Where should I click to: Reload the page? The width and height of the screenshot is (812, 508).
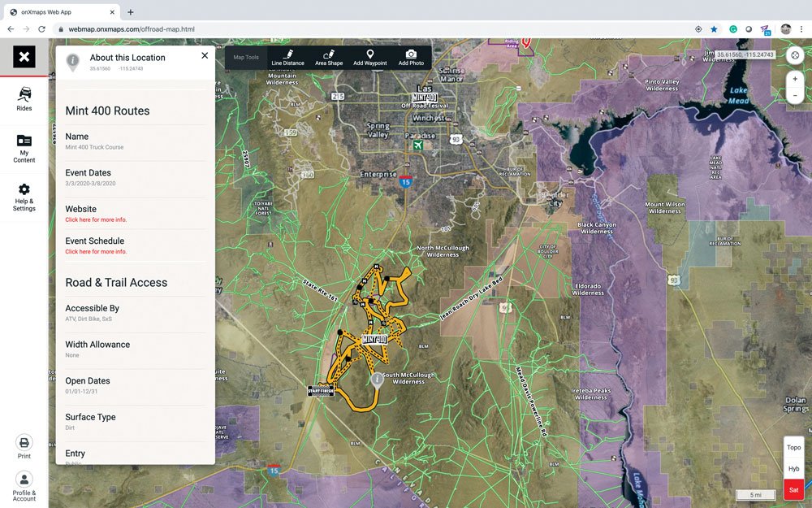pos(41,29)
